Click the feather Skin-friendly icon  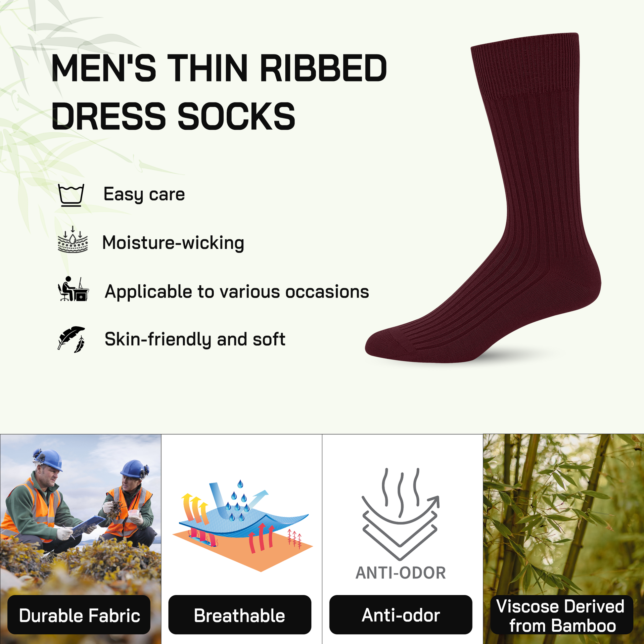click(x=71, y=339)
